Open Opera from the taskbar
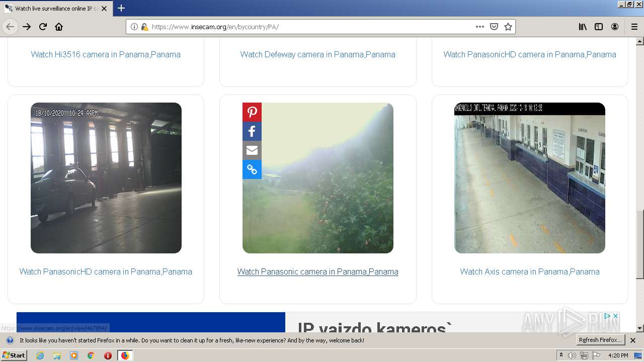 pyautogui.click(x=108, y=355)
